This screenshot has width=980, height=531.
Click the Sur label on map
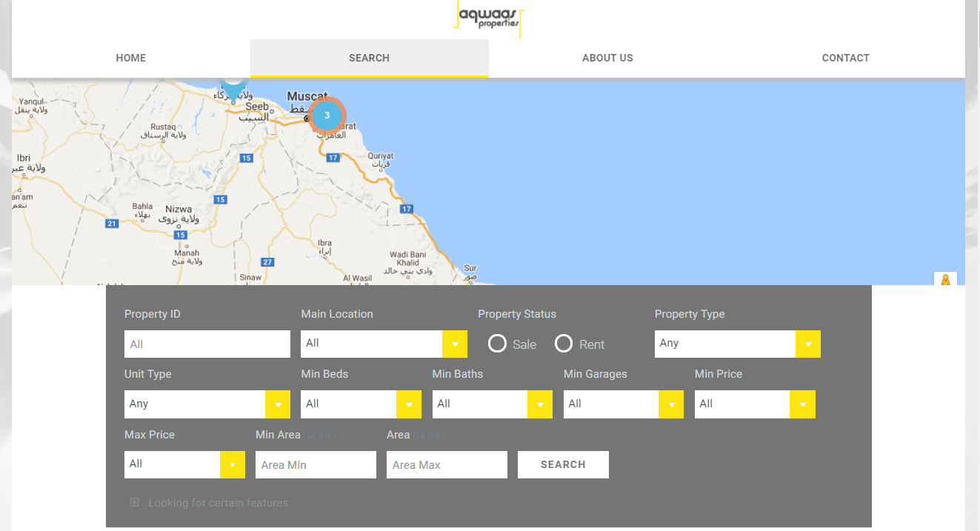click(x=470, y=268)
